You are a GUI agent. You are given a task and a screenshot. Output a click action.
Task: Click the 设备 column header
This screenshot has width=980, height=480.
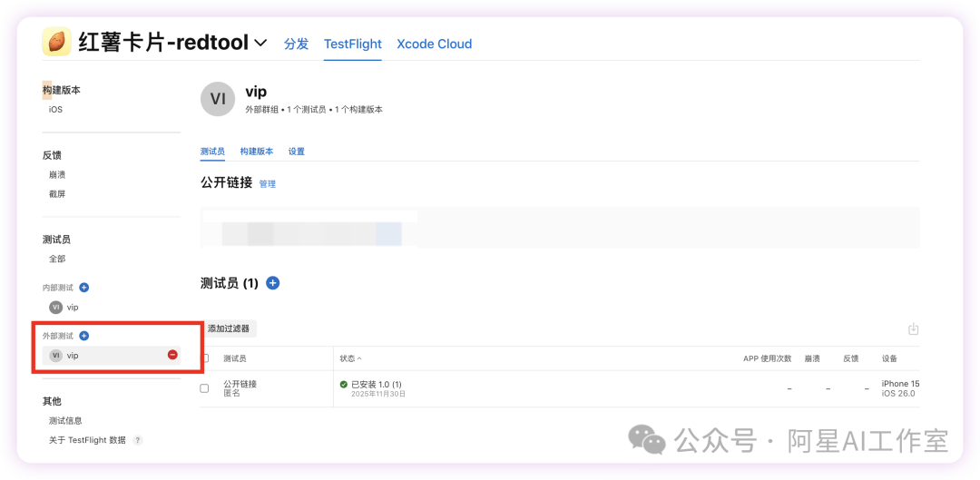pos(890,358)
